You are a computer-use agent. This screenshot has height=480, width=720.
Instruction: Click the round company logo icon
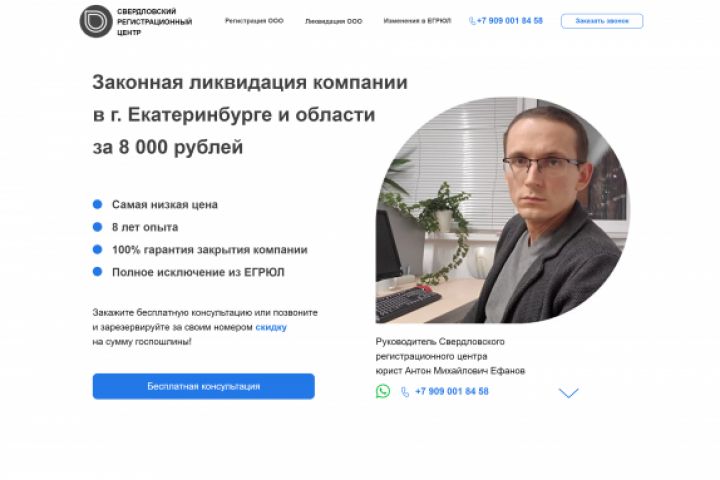(96, 21)
